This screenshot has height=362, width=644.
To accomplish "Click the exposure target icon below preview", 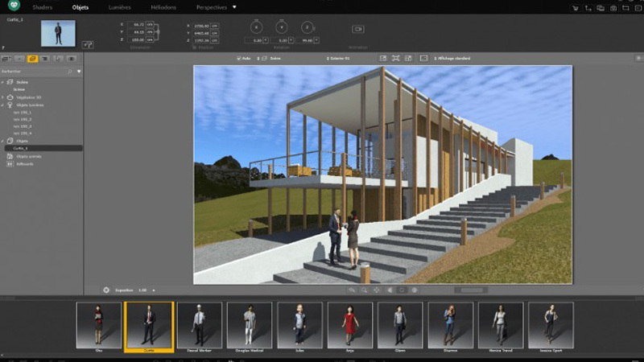I will pyautogui.click(x=106, y=290).
